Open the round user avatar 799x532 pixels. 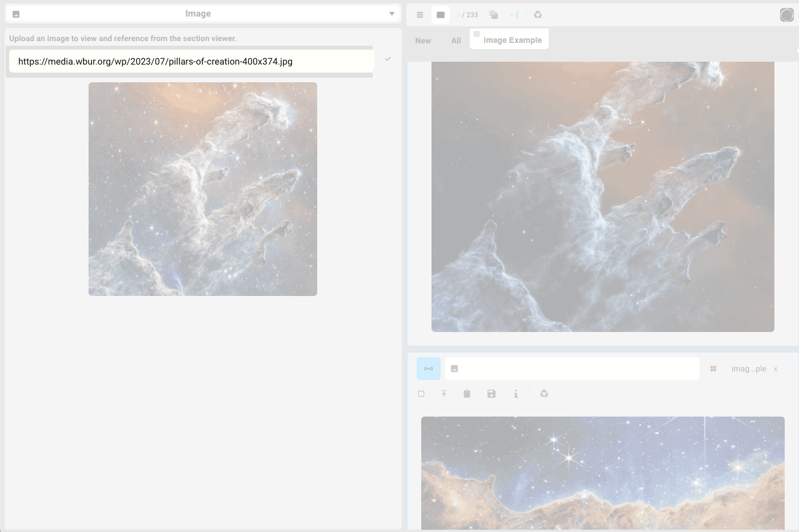click(787, 15)
